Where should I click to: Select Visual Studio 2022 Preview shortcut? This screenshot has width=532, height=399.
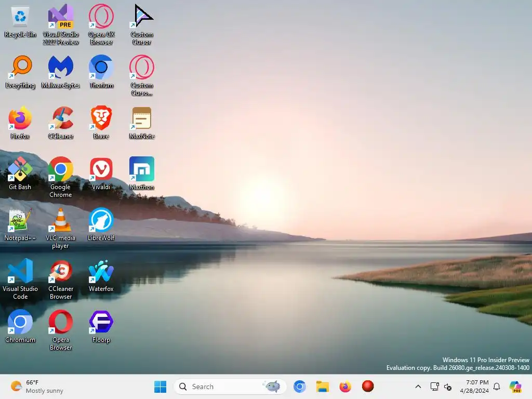pyautogui.click(x=61, y=24)
